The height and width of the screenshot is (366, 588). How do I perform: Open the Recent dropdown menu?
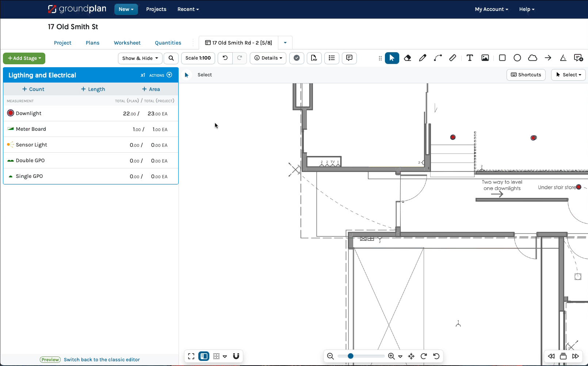(x=188, y=9)
